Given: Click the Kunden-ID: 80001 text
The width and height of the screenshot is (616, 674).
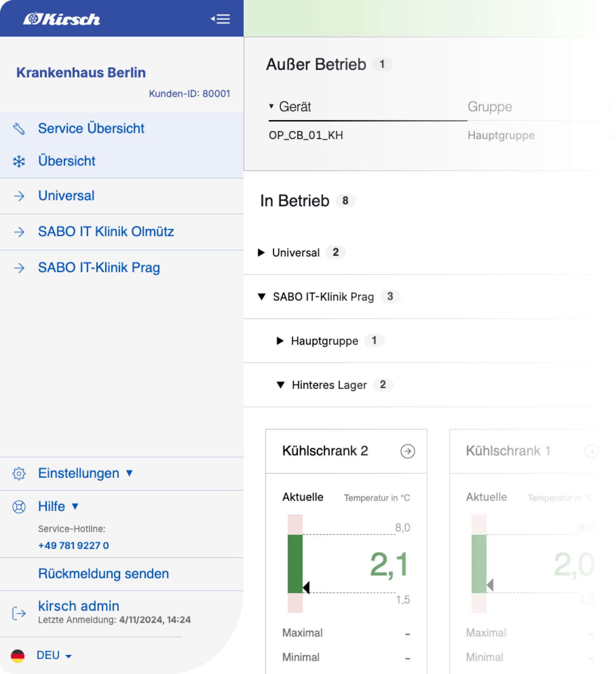Looking at the screenshot, I should pyautogui.click(x=189, y=94).
